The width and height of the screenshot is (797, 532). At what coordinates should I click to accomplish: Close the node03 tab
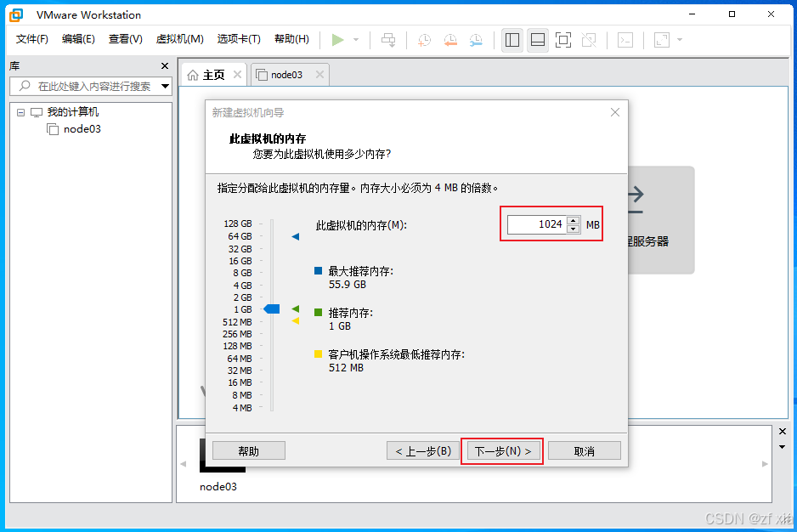[319, 75]
